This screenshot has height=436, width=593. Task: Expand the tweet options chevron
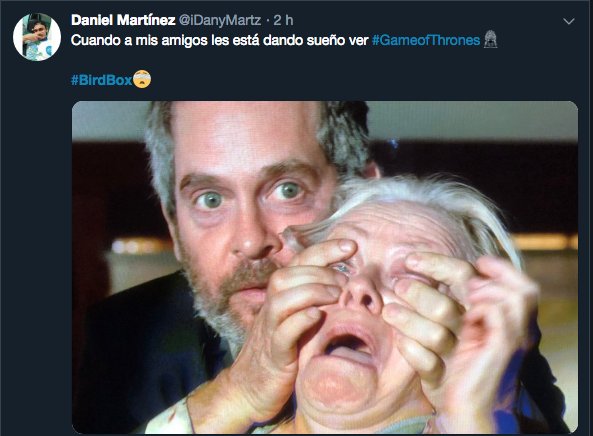[x=569, y=21]
